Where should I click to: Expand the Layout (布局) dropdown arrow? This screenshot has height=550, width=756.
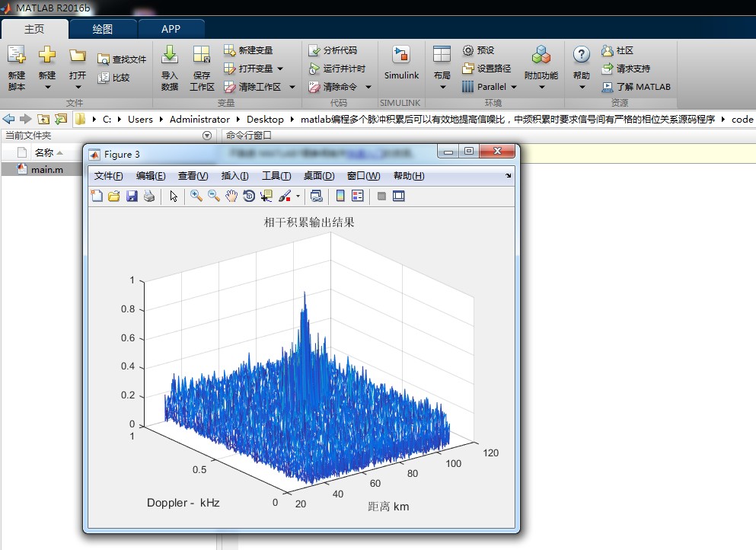tap(442, 88)
